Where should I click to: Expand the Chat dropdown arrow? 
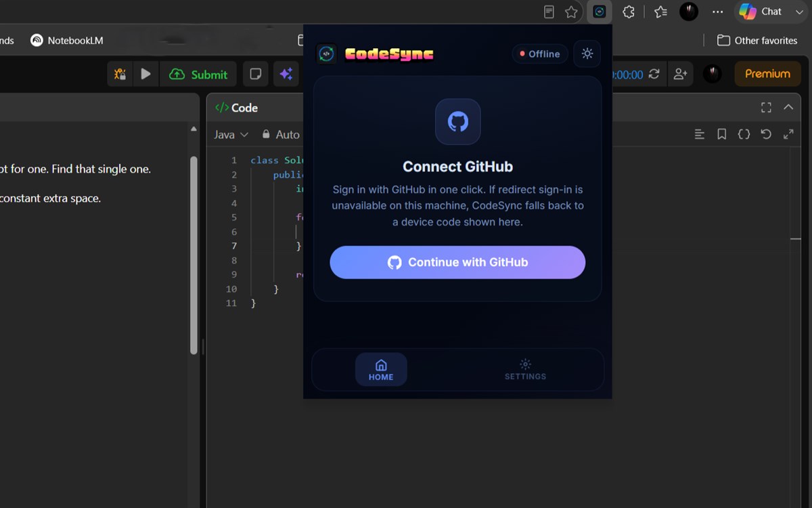(x=799, y=12)
